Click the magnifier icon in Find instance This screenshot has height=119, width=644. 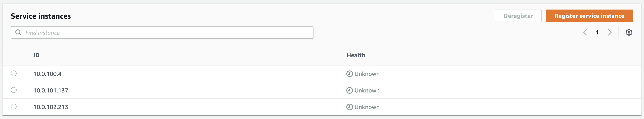coord(18,32)
